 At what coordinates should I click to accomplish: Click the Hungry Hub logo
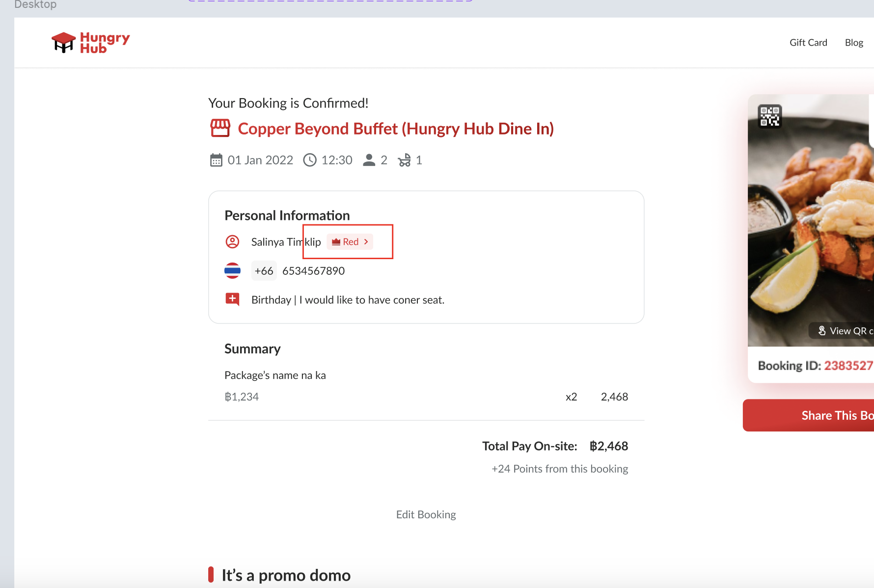[91, 42]
